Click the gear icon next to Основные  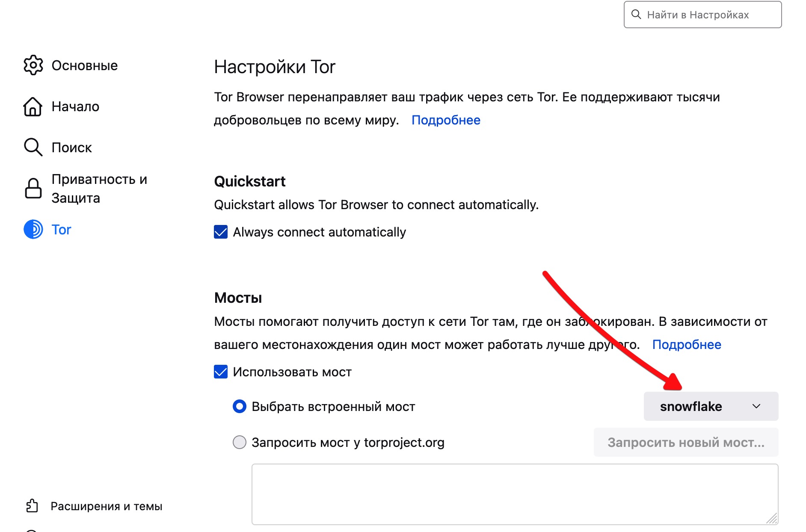[x=33, y=65]
